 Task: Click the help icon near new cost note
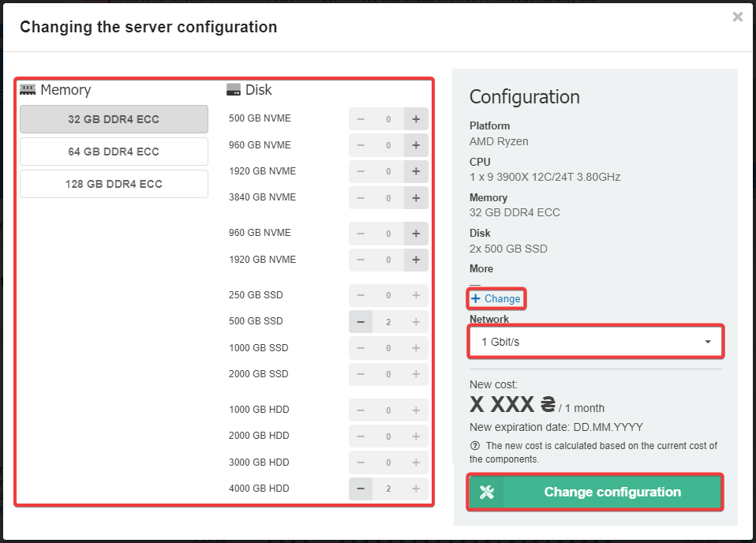point(474,446)
